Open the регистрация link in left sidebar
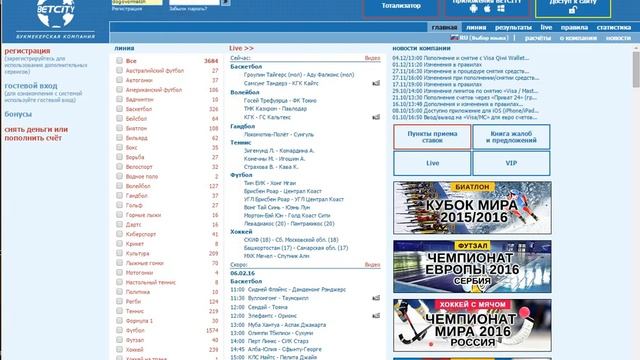Image resolution: width=640 pixels, height=360 pixels. click(x=27, y=51)
